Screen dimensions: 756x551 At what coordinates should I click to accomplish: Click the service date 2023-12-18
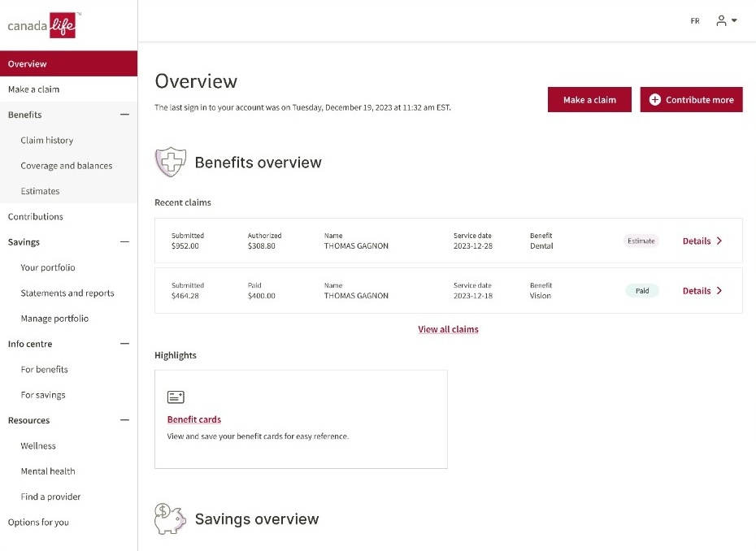click(x=473, y=296)
